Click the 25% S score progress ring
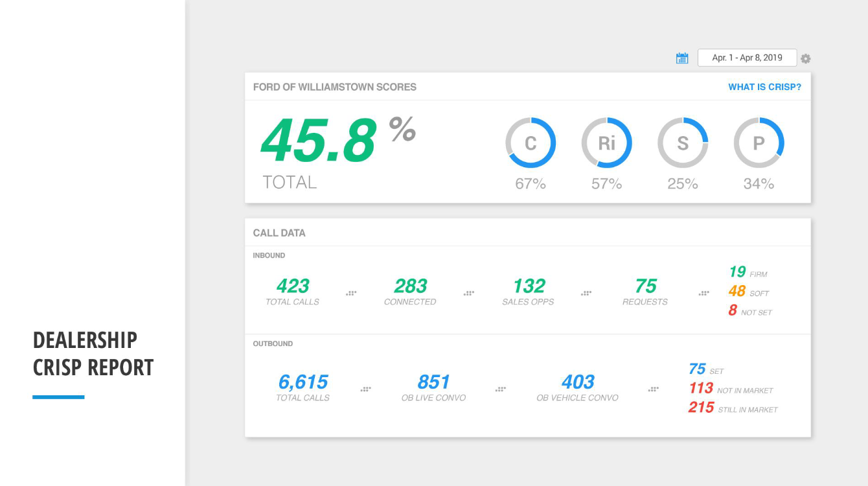 (683, 143)
